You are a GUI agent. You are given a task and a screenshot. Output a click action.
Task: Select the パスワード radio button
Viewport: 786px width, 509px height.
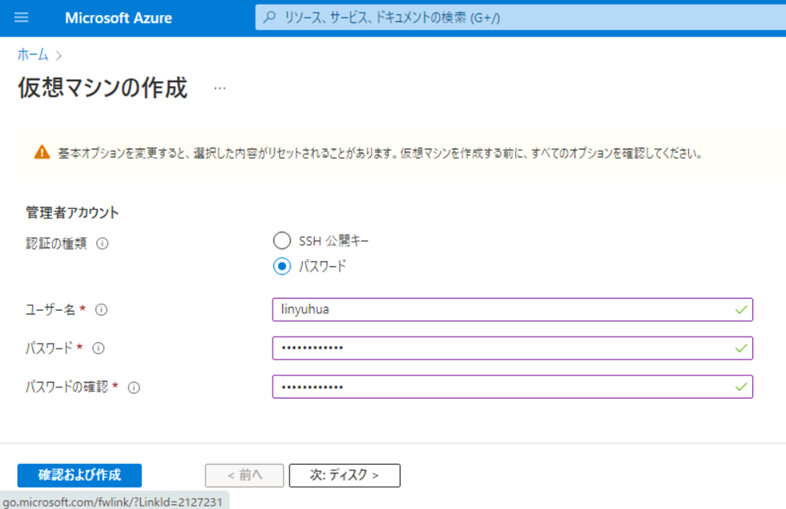(x=282, y=266)
